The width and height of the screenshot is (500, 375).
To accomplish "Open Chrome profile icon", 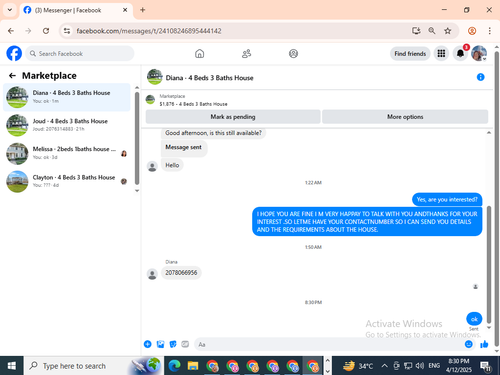I will (472, 31).
